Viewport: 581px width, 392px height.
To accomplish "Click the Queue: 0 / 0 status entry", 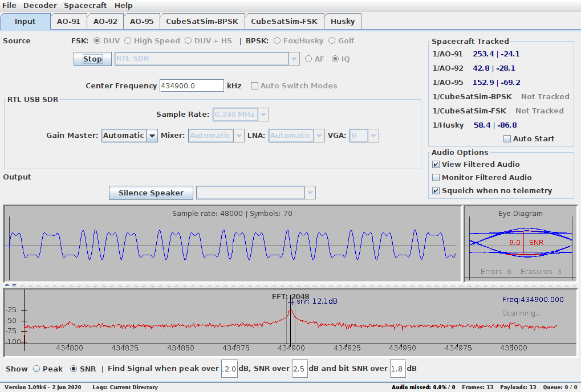I will (560, 387).
